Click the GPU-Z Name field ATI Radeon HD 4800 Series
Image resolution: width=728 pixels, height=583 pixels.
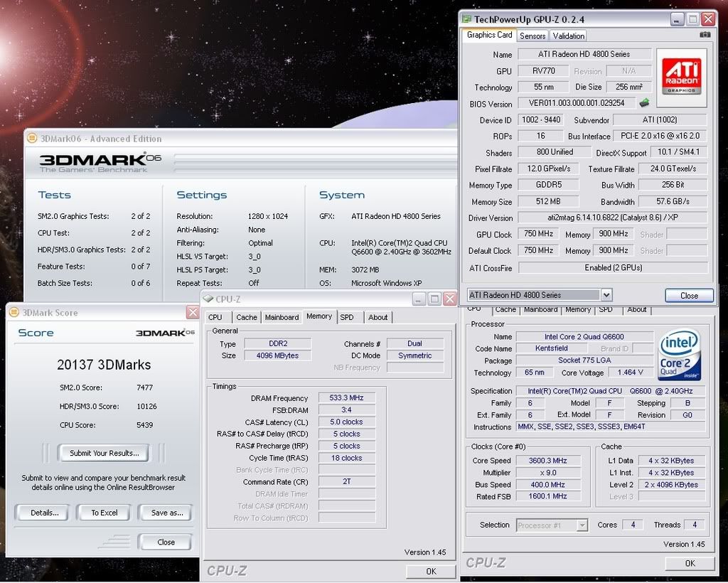tap(584, 54)
